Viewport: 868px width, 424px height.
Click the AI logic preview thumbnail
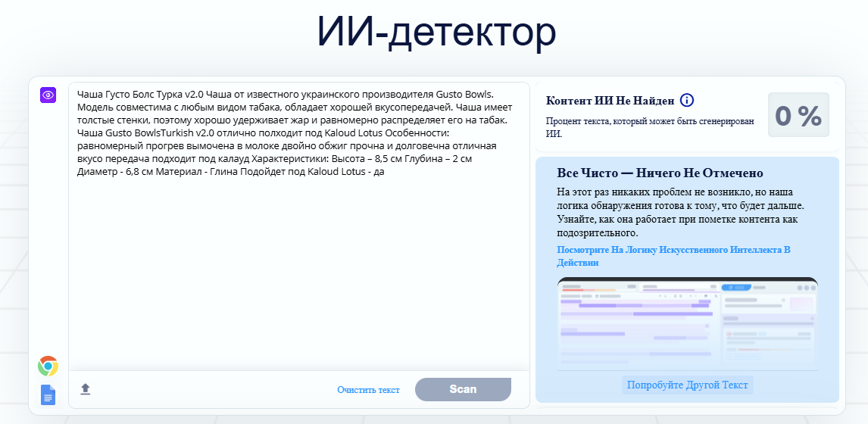687,324
